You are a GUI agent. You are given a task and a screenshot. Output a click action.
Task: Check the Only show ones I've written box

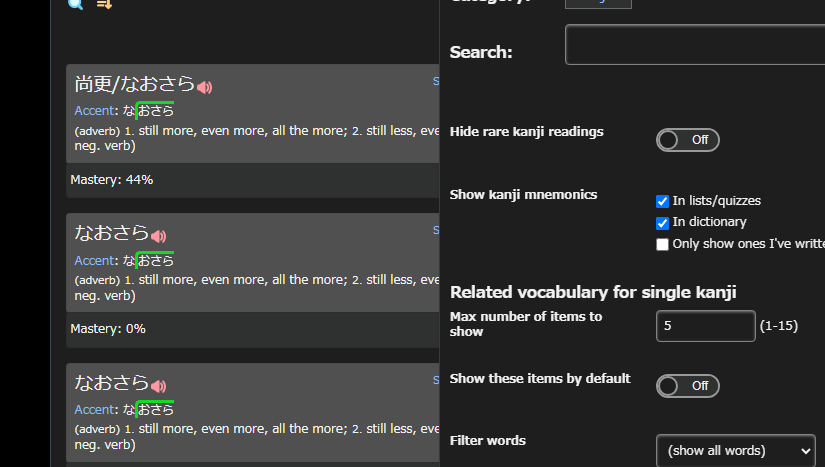662,245
